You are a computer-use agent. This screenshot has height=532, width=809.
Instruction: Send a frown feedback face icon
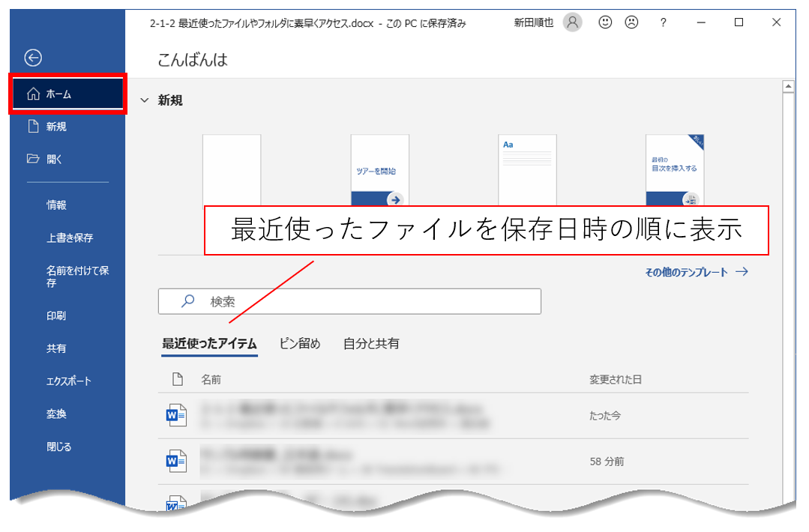(x=631, y=22)
